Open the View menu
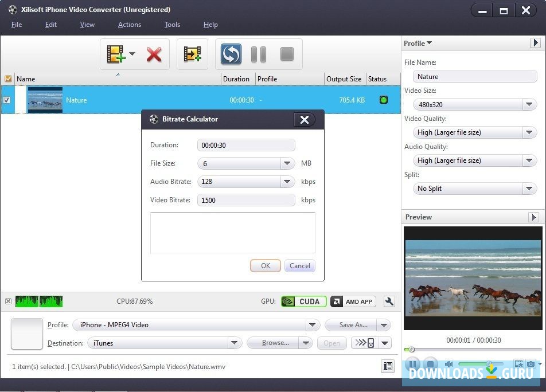The width and height of the screenshot is (546, 392). pyautogui.click(x=87, y=25)
